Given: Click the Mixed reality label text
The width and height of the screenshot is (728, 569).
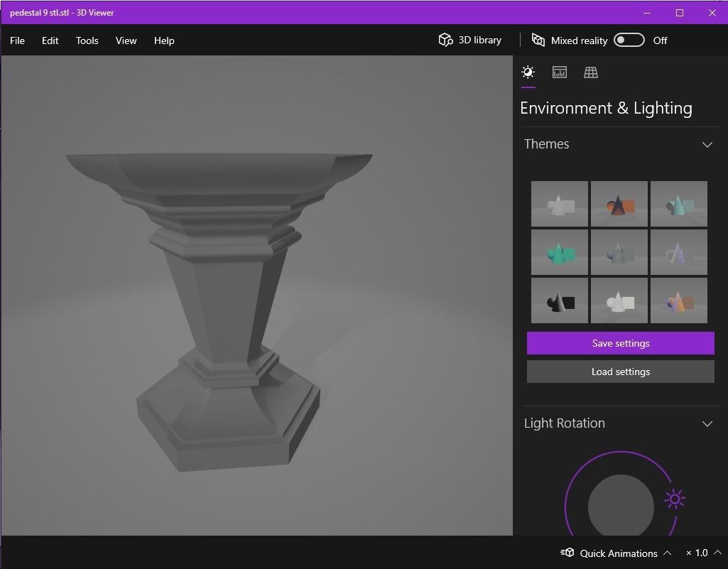Looking at the screenshot, I should pyautogui.click(x=579, y=41).
